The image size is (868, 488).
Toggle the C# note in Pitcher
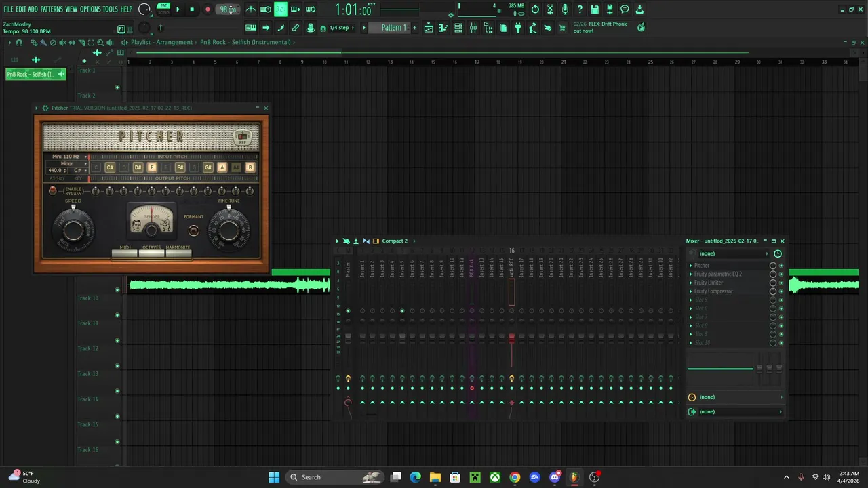110,167
